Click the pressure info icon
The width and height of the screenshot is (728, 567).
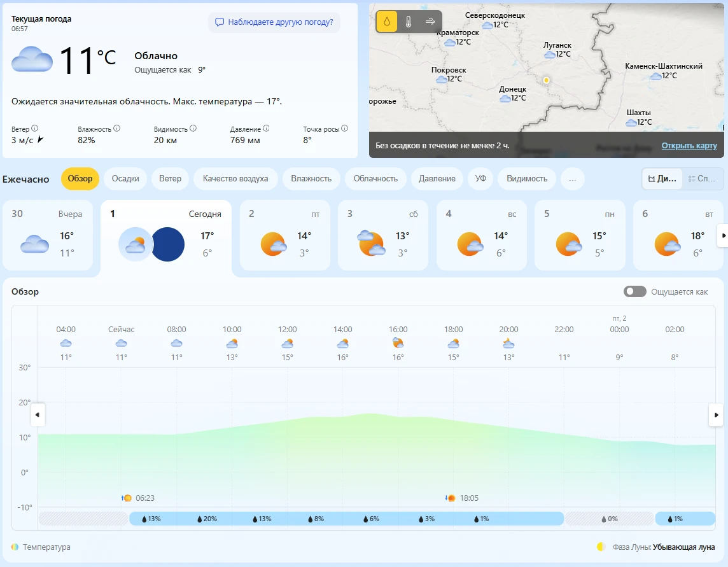click(x=266, y=129)
